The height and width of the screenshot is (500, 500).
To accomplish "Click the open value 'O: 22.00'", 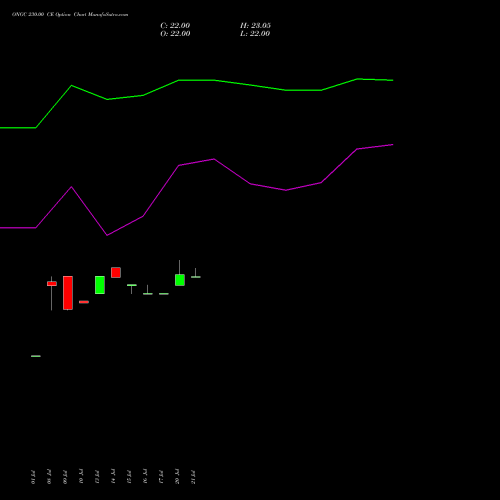I will point(175,34).
